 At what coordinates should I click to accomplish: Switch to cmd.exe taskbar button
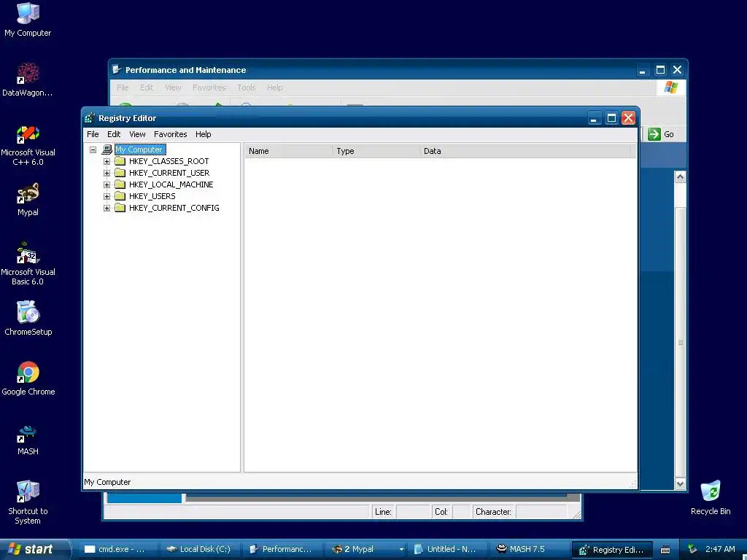point(116,550)
